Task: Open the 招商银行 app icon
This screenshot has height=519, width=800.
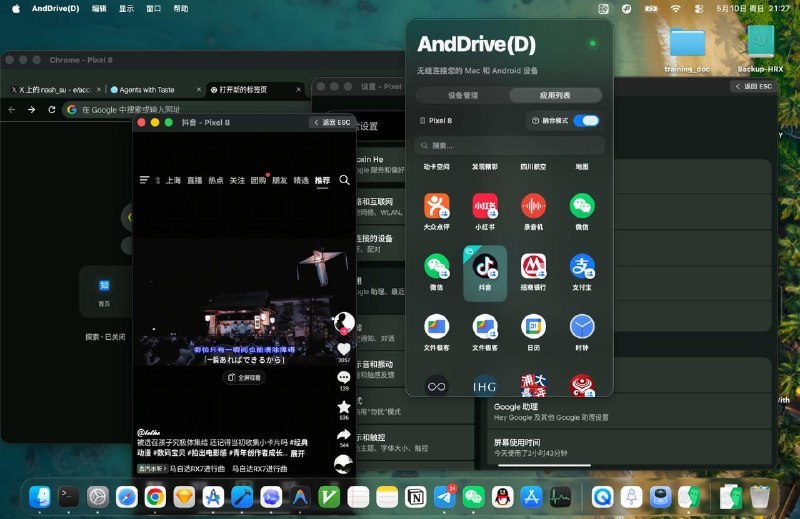Action: (x=533, y=266)
